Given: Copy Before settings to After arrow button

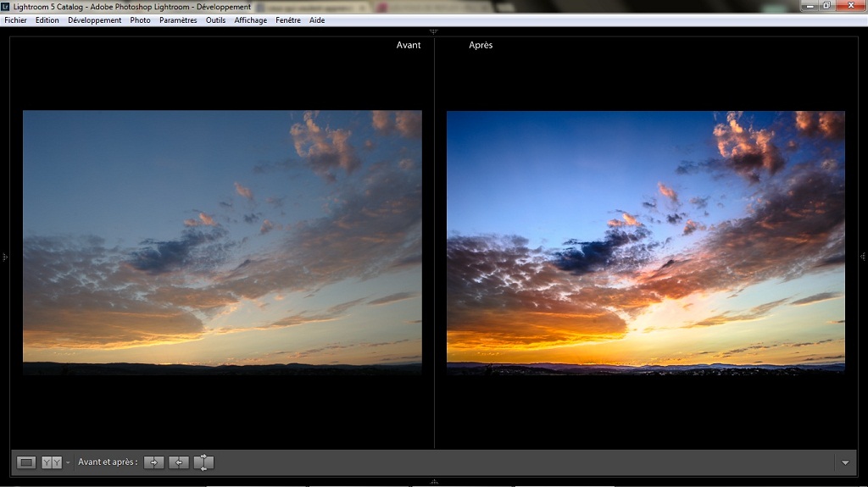Looking at the screenshot, I should pyautogui.click(x=153, y=462).
